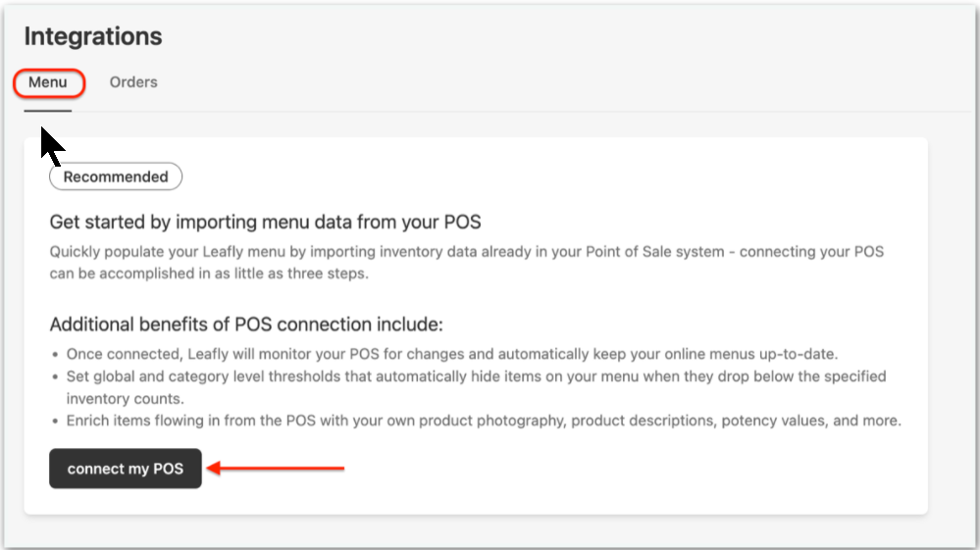Click the dark underline beneath the Menu tab
The width and height of the screenshot is (980, 550).
click(48, 111)
